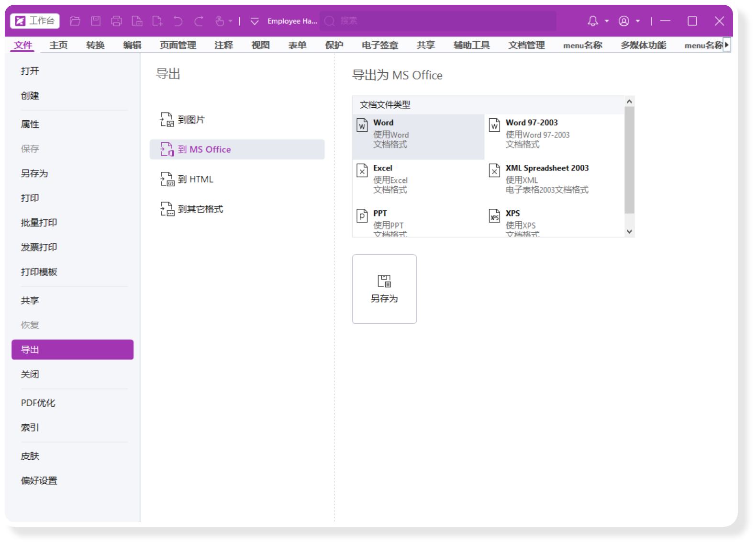Select 属性 in the file sidebar

(73, 124)
